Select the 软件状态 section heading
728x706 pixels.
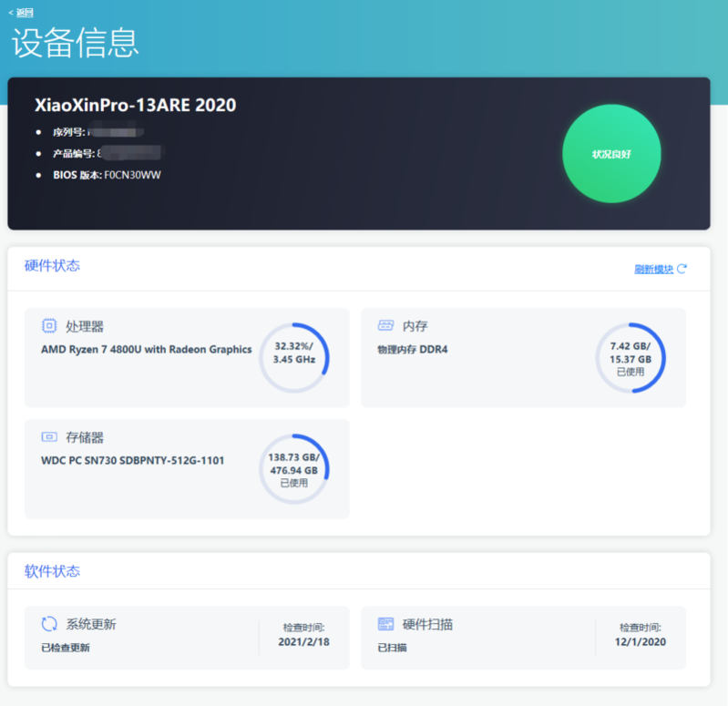[x=52, y=572]
